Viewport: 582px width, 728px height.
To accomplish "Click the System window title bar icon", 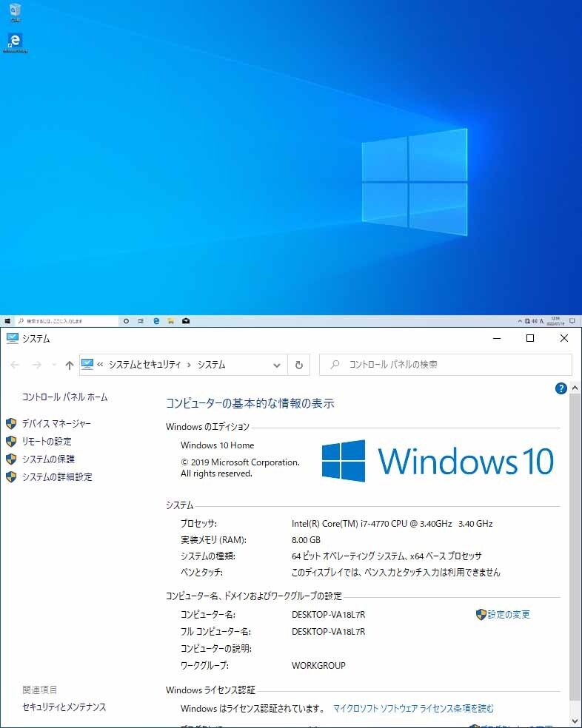I will pos(13,338).
